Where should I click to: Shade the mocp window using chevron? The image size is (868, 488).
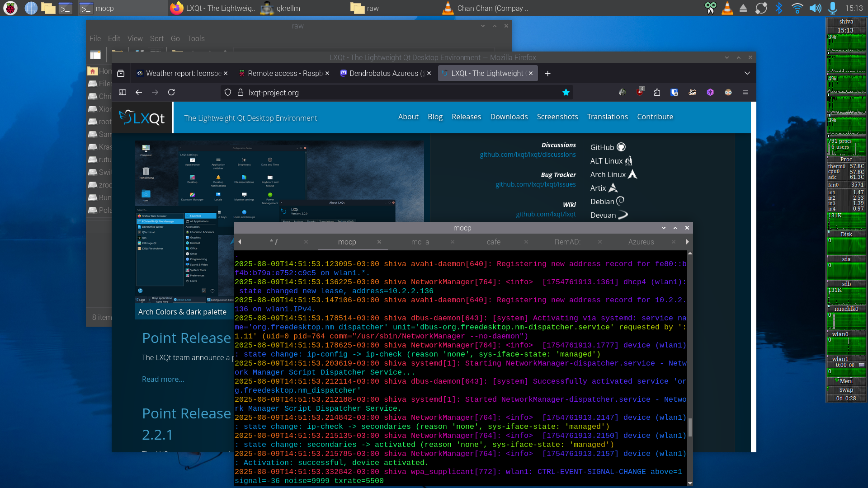(664, 228)
